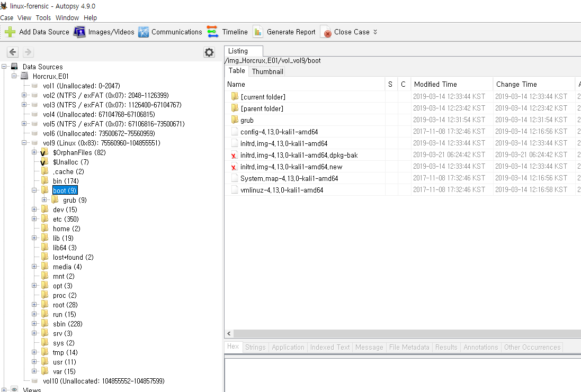Viewport: 581px width, 392px height.
Task: Expand the etc (350) folder
Action: [x=34, y=219]
